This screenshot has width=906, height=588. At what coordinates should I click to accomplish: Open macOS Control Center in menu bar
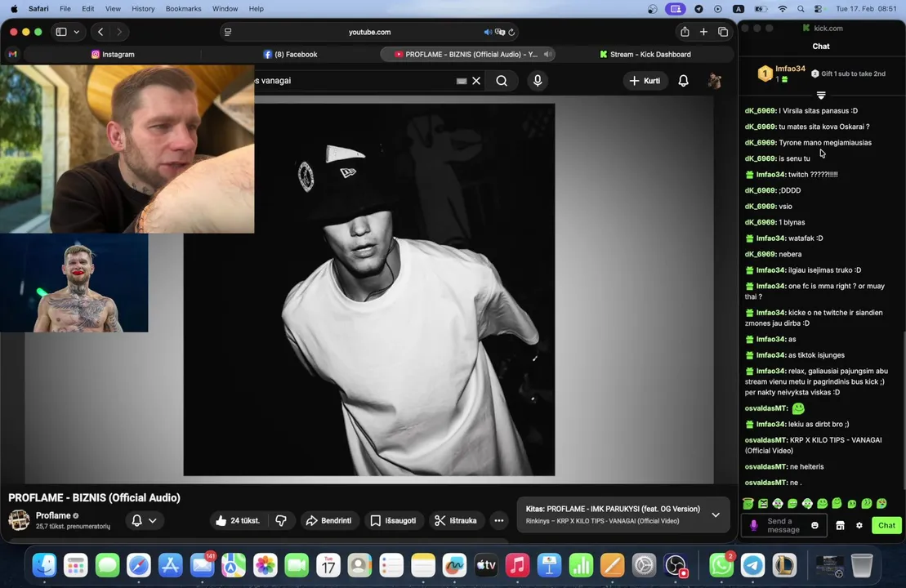point(818,9)
